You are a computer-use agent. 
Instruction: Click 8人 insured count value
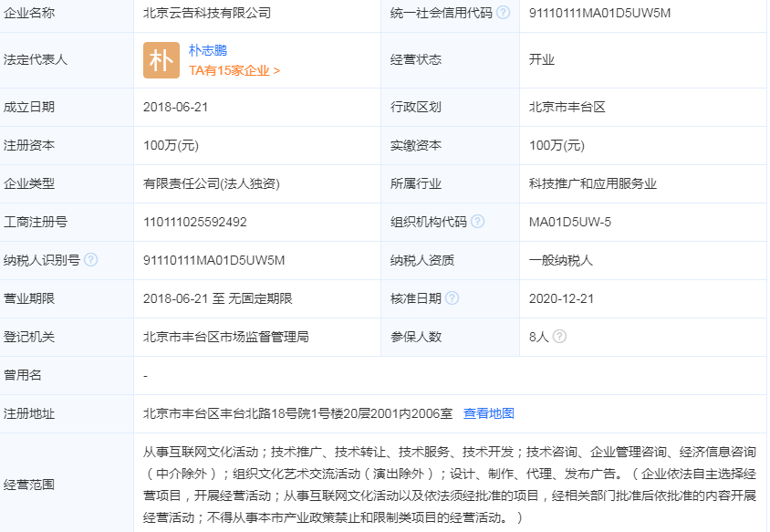tap(538, 337)
